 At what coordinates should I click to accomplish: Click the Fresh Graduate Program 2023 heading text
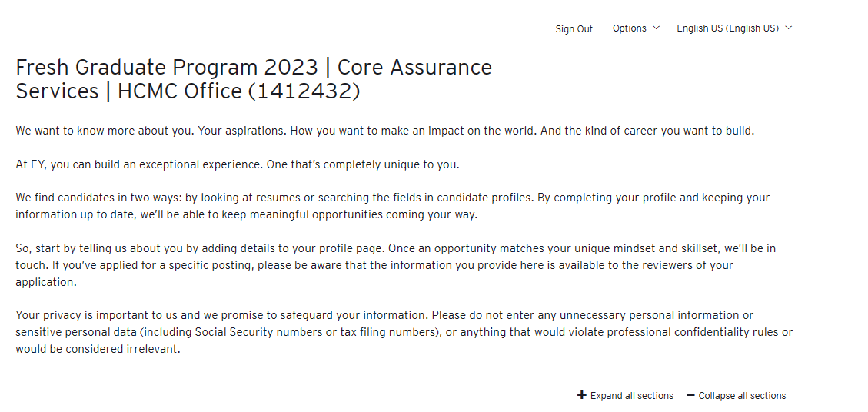(167, 68)
